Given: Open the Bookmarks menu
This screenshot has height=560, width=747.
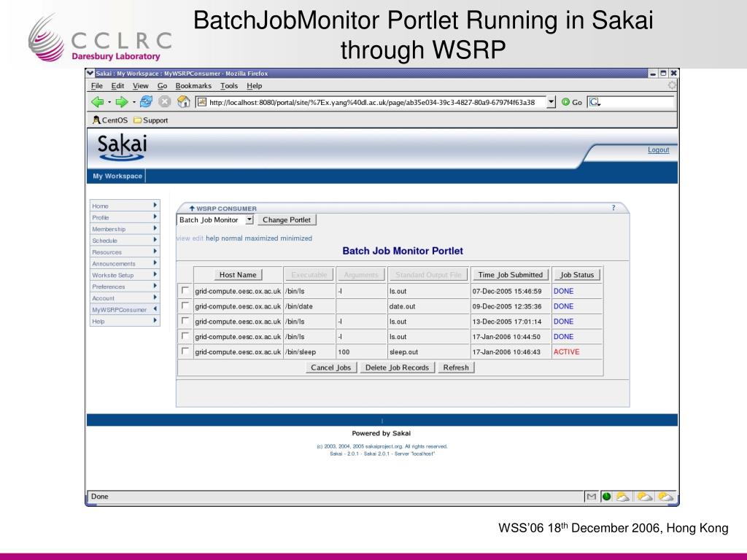Looking at the screenshot, I should 193,86.
